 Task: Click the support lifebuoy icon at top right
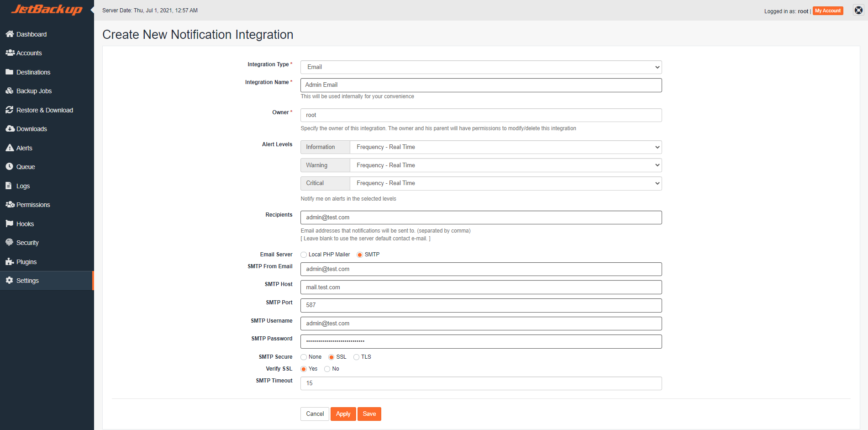(x=858, y=11)
